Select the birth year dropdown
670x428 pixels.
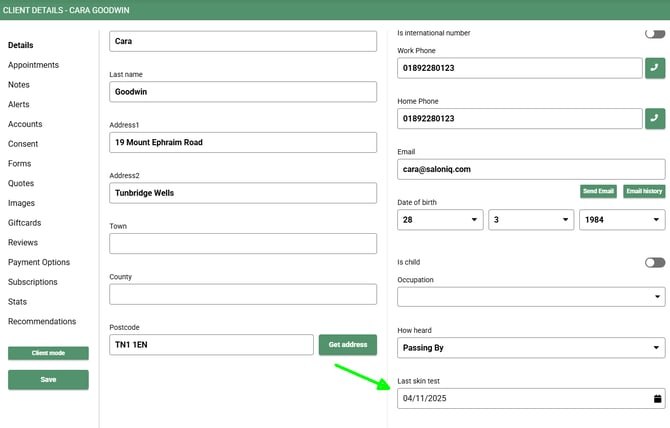(622, 219)
